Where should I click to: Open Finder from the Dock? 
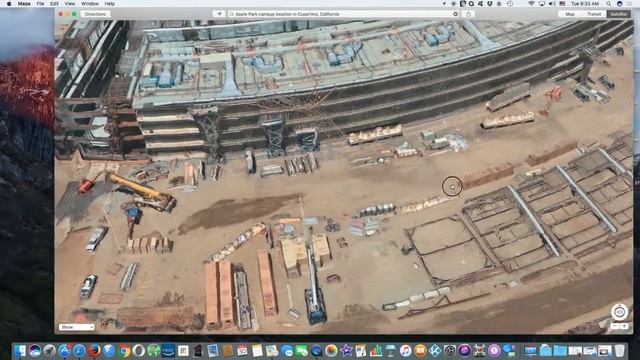click(20, 350)
